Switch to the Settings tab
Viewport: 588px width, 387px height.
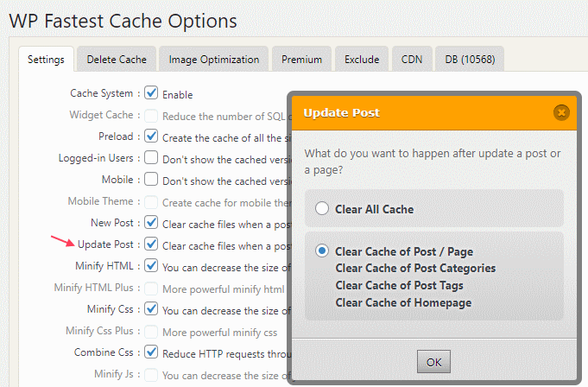46,60
